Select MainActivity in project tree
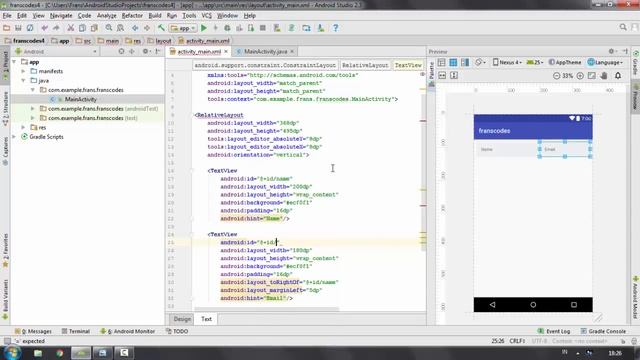The image size is (640, 360). pyautogui.click(x=80, y=100)
